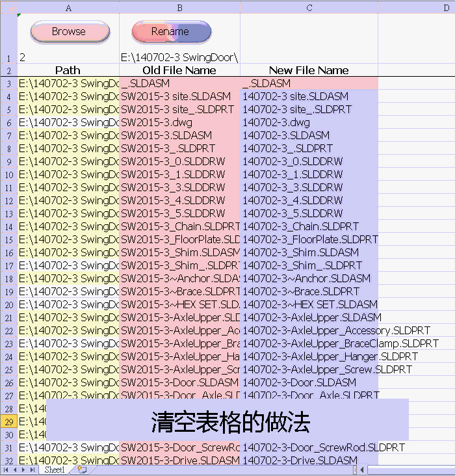
Task: Select cell 140702-3-AxleUpper_BraceClamp.SLDPRT
Action: 309,343
